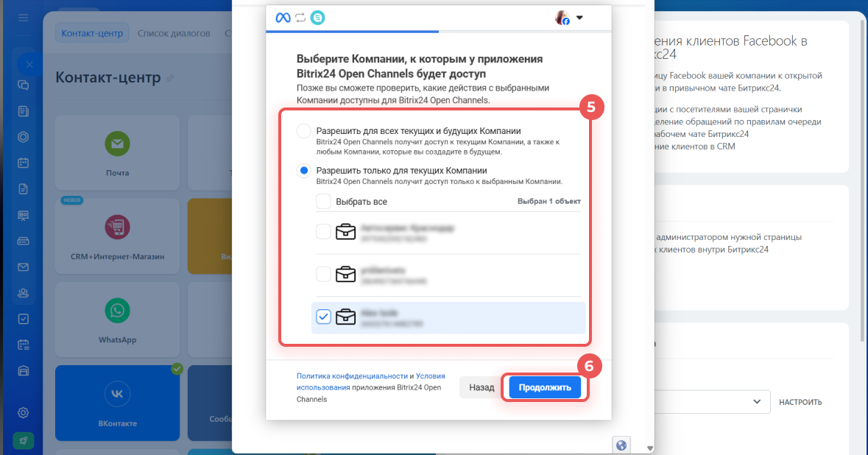The width and height of the screenshot is (868, 455).
Task: Click the green rocket sidebar button
Action: [x=24, y=441]
